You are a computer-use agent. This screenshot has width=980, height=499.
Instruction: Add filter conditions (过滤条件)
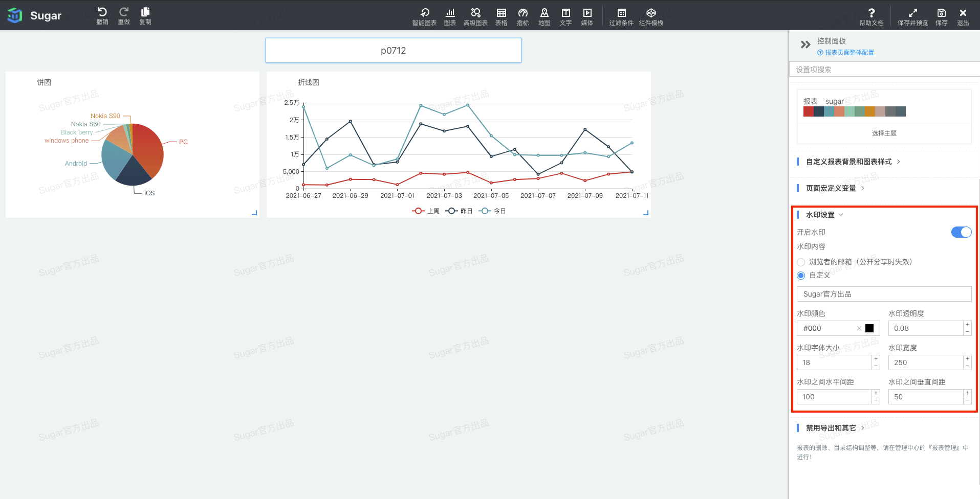pos(621,17)
